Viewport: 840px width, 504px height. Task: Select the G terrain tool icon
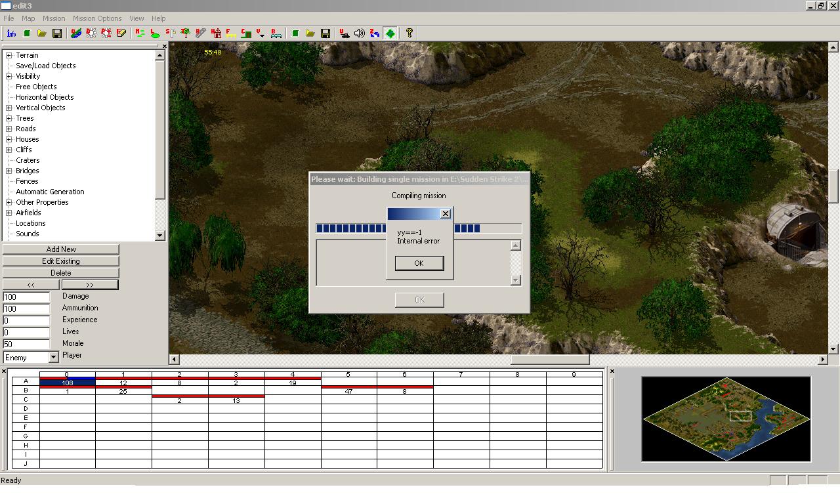click(76, 33)
